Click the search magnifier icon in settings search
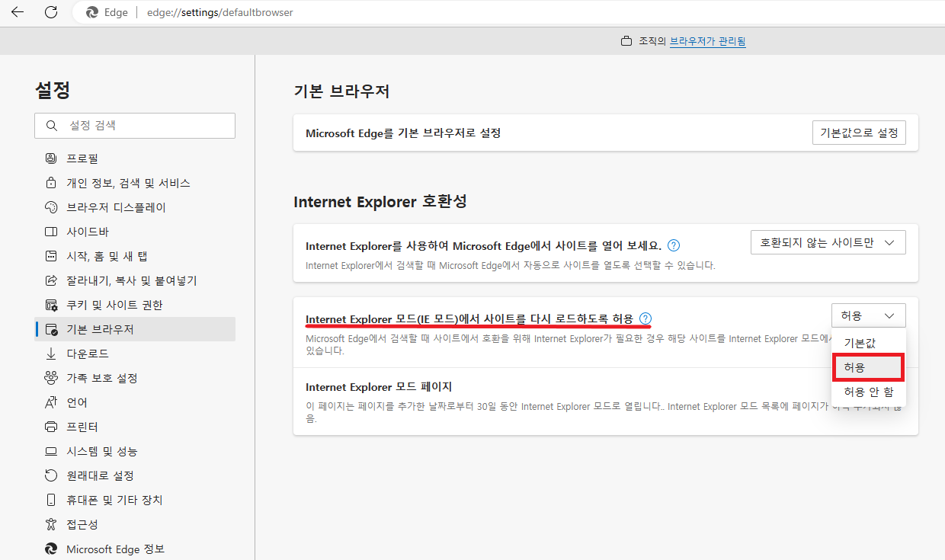 tap(52, 125)
